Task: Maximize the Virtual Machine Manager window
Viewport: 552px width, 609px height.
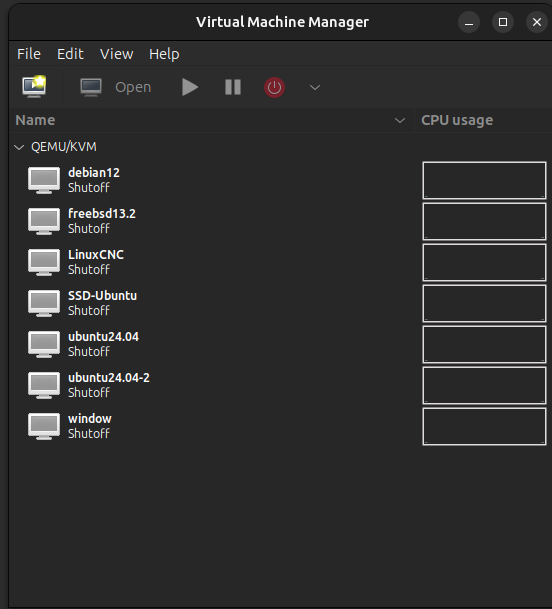Action: tap(503, 22)
